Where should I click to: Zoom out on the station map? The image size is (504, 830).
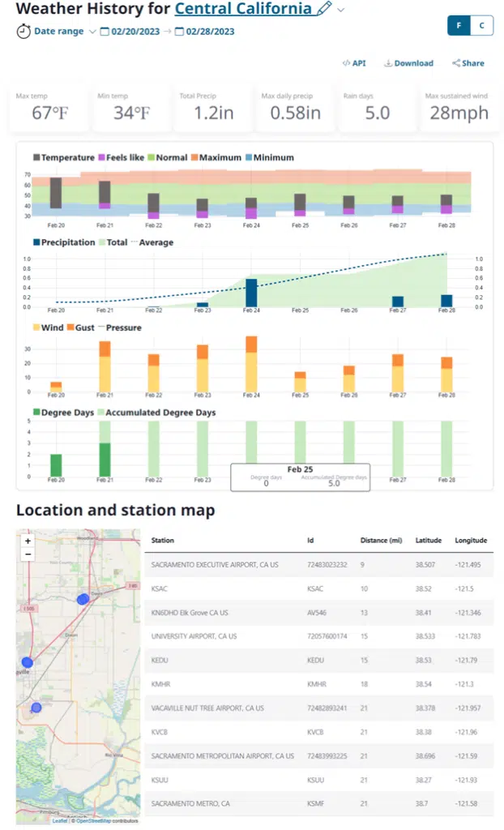28,554
